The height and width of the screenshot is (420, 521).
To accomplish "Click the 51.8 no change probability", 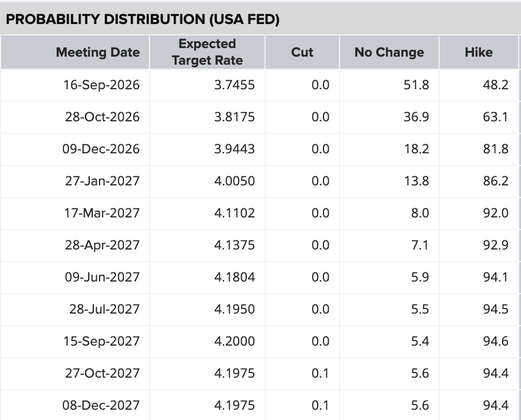I will 416,85.
